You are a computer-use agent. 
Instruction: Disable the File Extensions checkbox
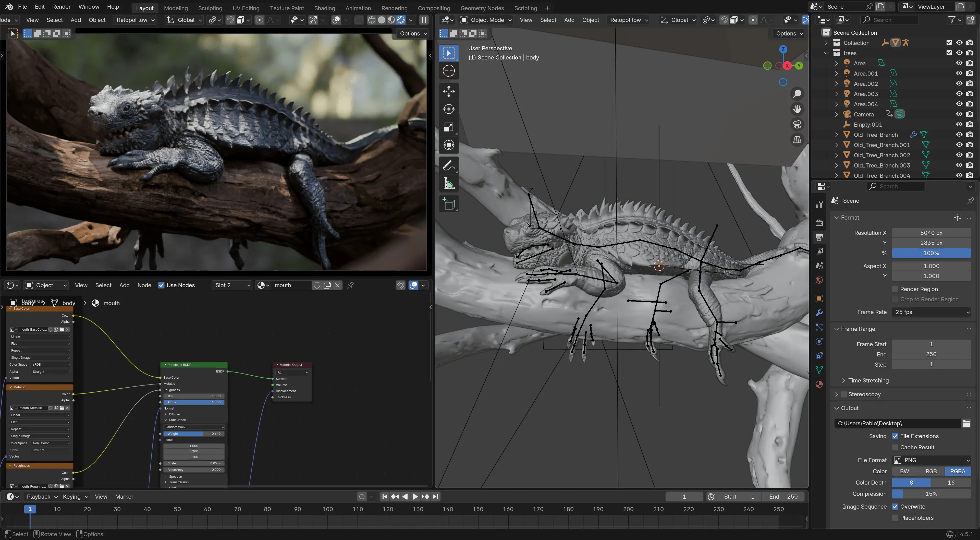click(895, 436)
